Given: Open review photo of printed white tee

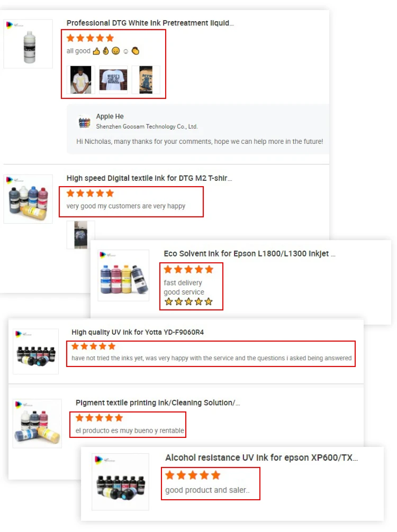Looking at the screenshot, I should [113, 80].
